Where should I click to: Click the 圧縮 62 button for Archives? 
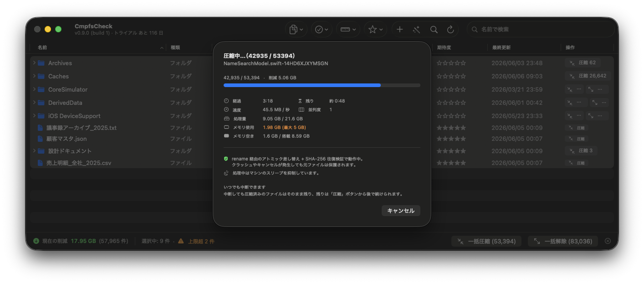click(583, 63)
